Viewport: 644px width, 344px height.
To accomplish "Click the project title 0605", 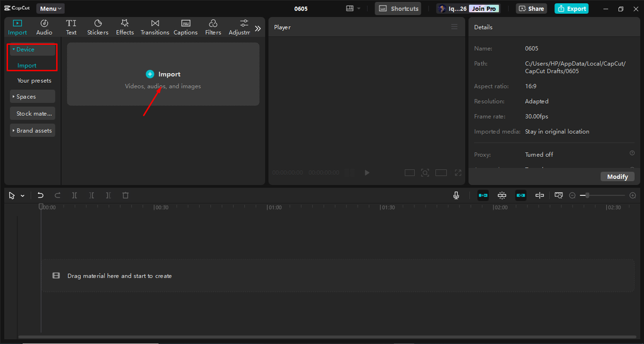I will pyautogui.click(x=301, y=9).
